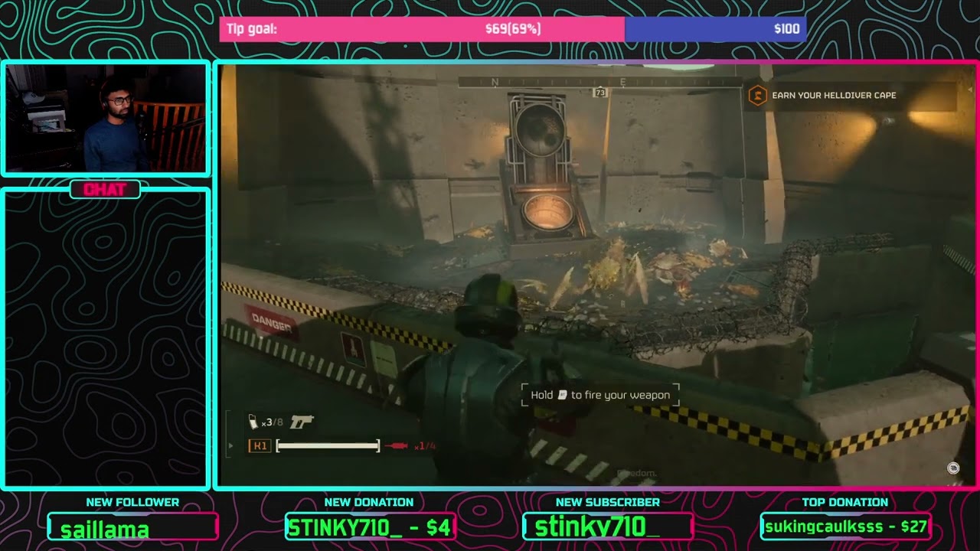
Task: Click the x1/4 stim count
Action: [x=424, y=445]
